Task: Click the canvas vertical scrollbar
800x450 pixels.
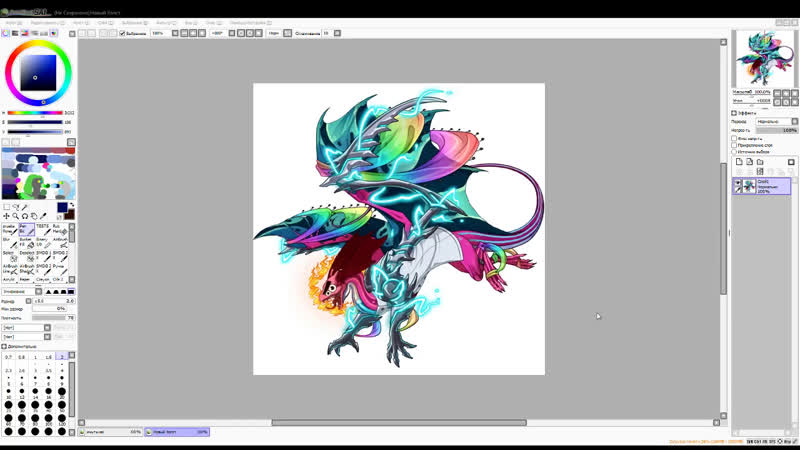Action: pos(723,228)
